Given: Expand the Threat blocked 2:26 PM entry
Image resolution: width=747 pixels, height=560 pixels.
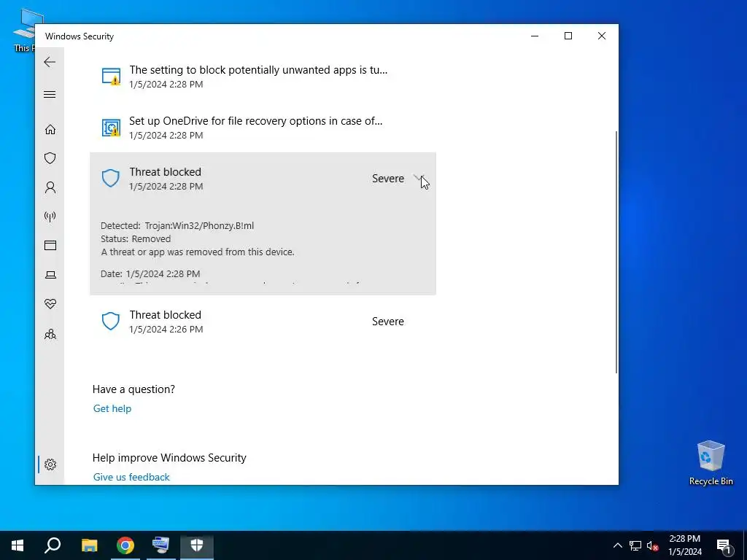Looking at the screenshot, I should pyautogui.click(x=263, y=322).
